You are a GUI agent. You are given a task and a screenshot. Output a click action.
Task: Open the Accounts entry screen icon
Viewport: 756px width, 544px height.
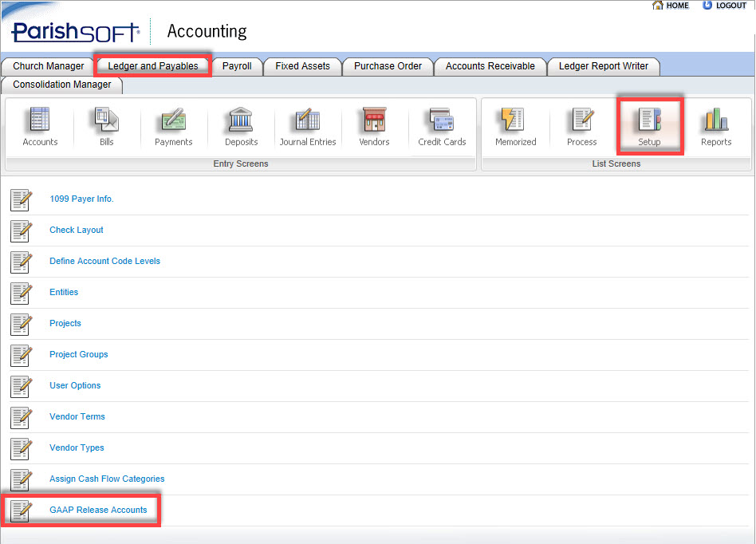pyautogui.click(x=40, y=120)
